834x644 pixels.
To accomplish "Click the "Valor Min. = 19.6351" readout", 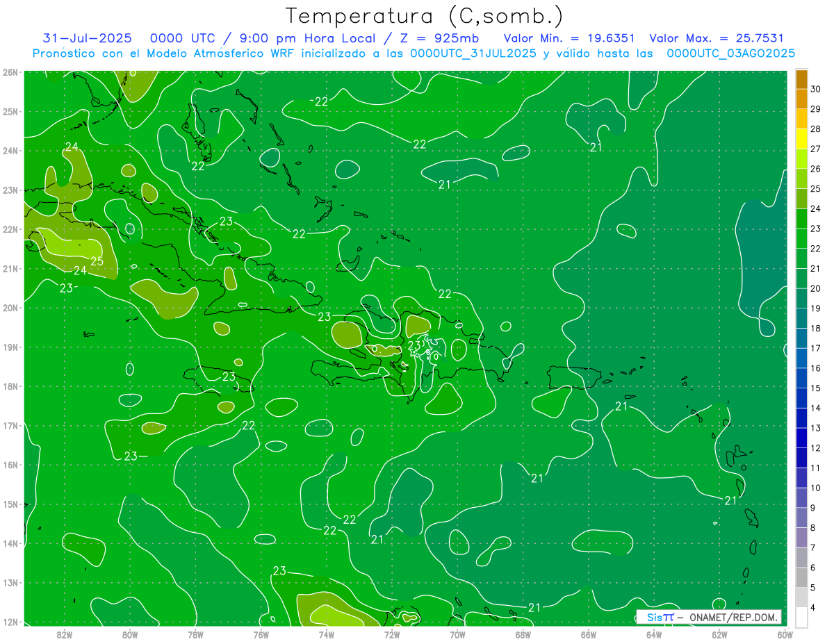I will point(569,38).
